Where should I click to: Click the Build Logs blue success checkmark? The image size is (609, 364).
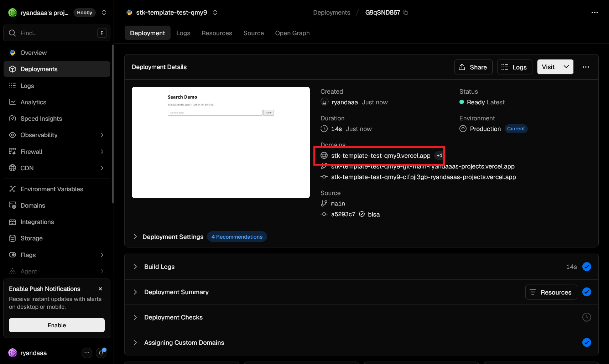(587, 267)
